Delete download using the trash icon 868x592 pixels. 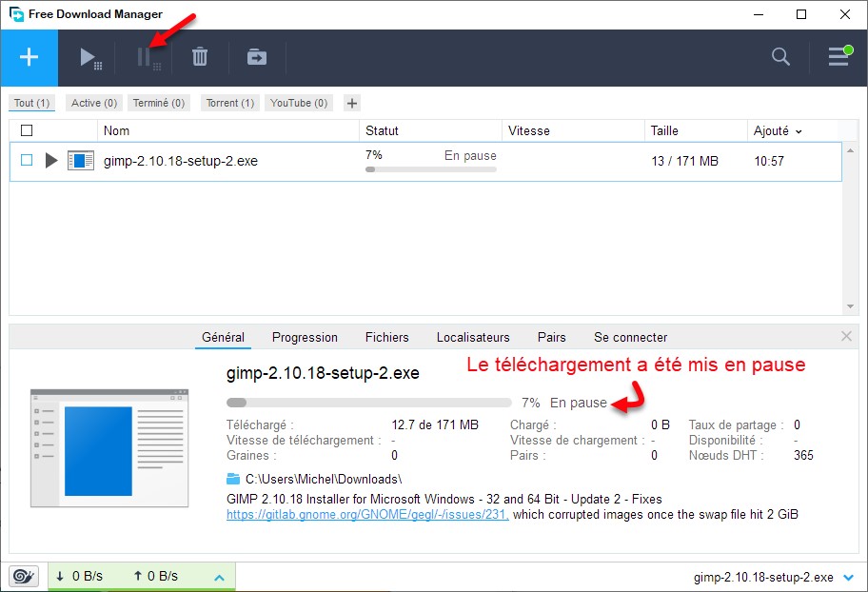click(x=200, y=57)
